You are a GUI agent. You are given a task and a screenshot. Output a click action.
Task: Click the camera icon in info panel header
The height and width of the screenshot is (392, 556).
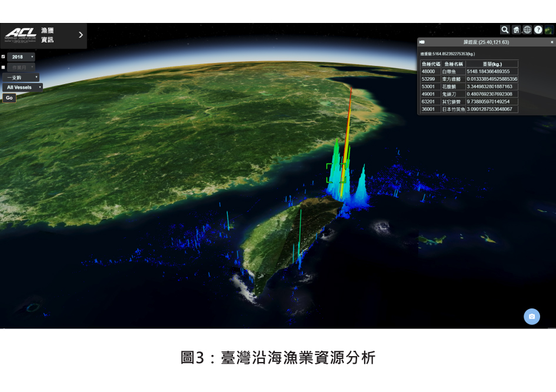click(x=422, y=42)
